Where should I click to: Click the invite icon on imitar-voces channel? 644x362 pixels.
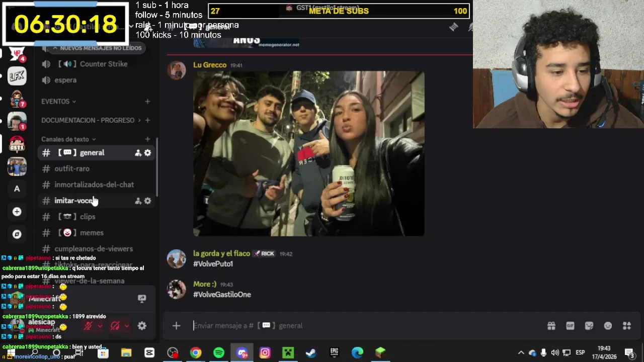point(138,201)
